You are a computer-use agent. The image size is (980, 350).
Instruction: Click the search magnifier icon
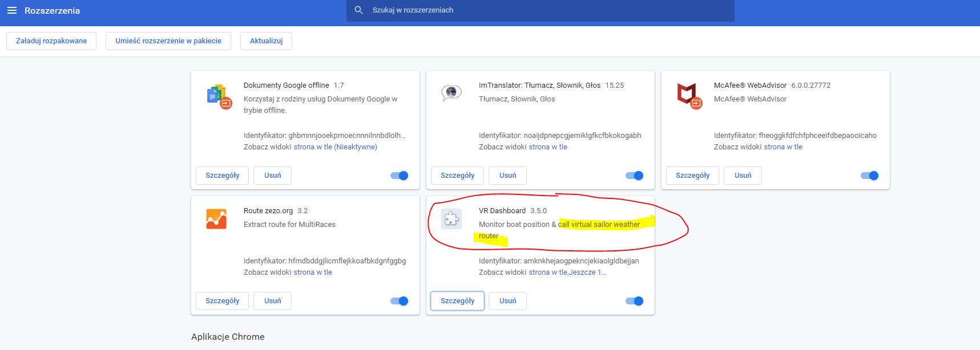click(359, 10)
